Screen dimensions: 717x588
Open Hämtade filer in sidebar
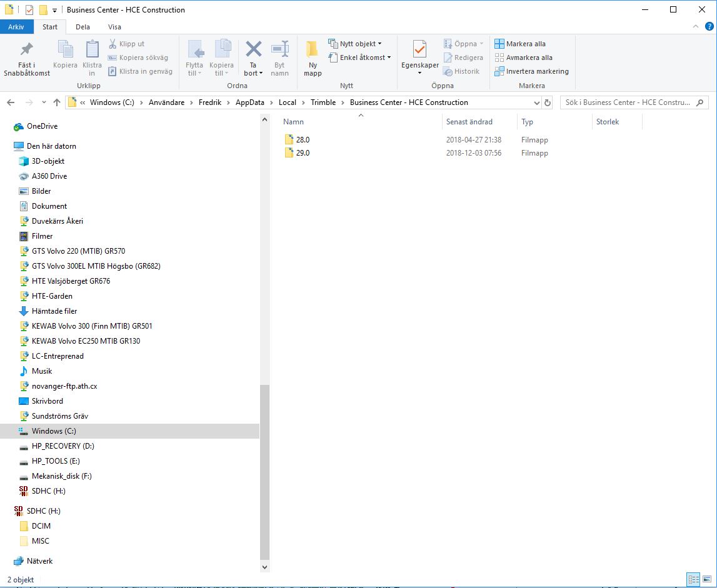(48, 311)
